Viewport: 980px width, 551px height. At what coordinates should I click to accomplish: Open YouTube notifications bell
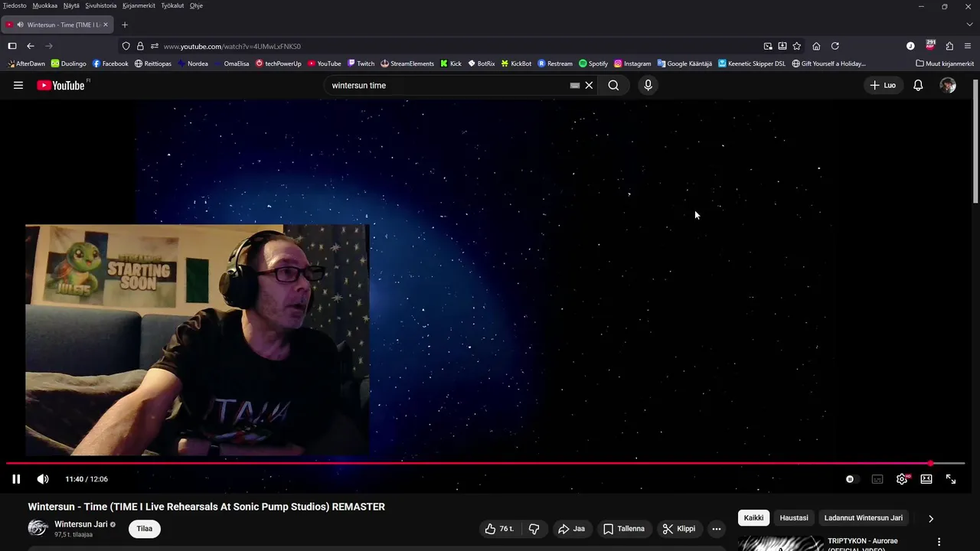tap(918, 85)
